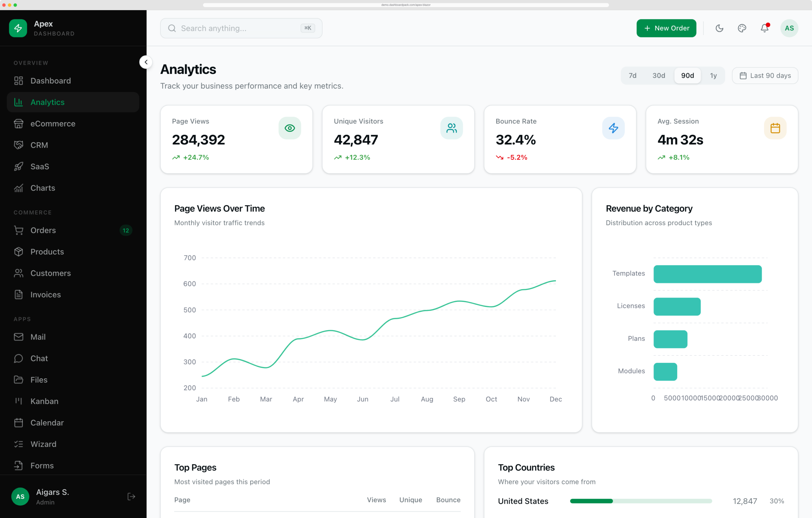This screenshot has width=812, height=518.
Task: Open the Charts page
Action: pos(73,188)
